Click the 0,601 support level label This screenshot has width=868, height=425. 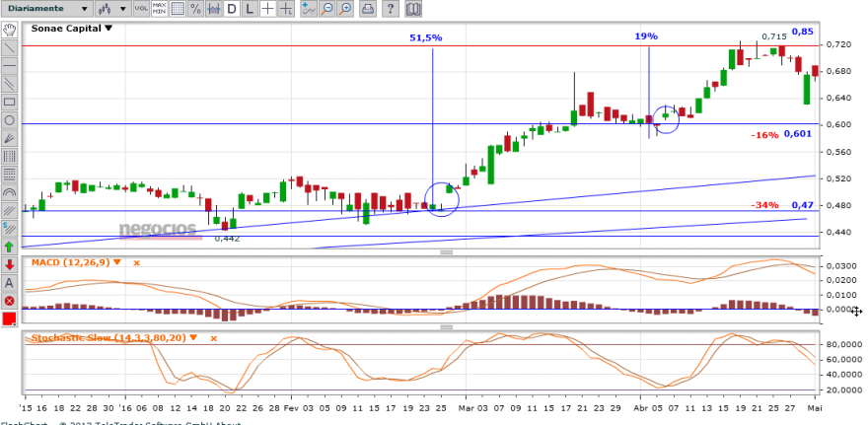click(x=798, y=133)
